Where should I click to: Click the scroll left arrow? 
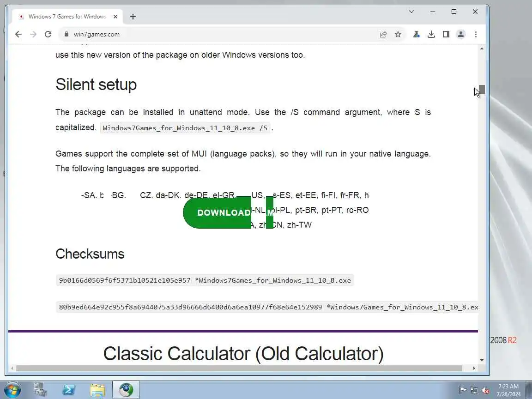(12, 368)
